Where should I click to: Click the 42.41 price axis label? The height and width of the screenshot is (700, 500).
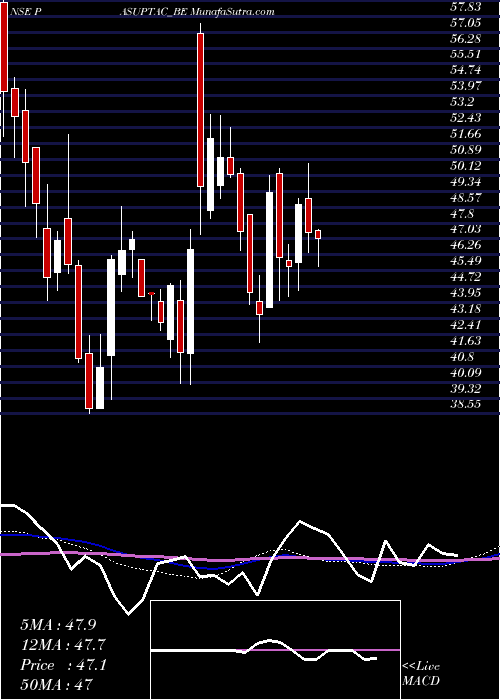[467, 325]
